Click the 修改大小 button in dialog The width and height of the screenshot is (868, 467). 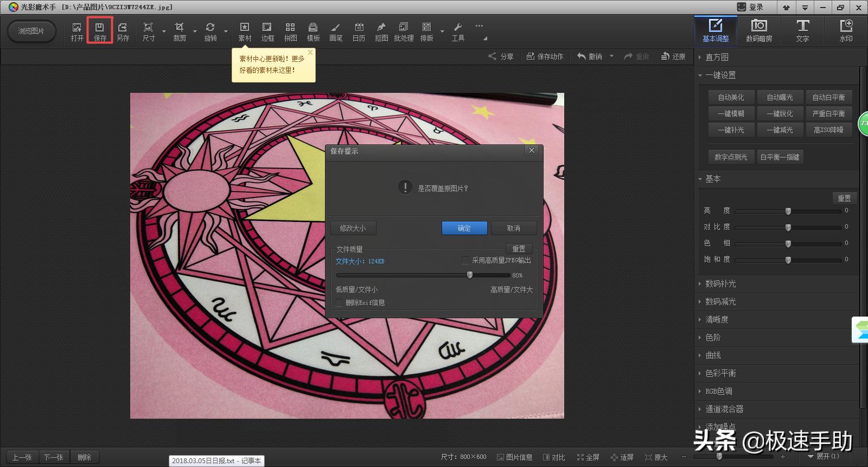point(353,228)
